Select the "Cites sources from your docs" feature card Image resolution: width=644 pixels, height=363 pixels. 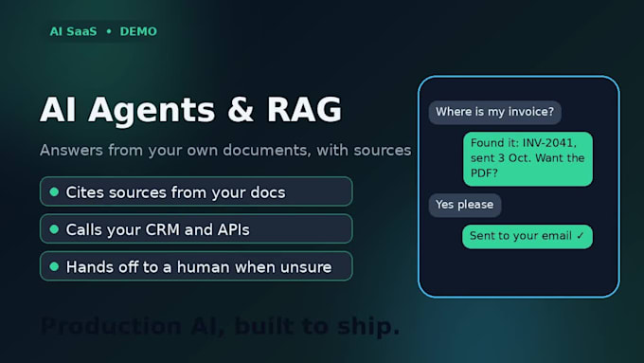196,191
